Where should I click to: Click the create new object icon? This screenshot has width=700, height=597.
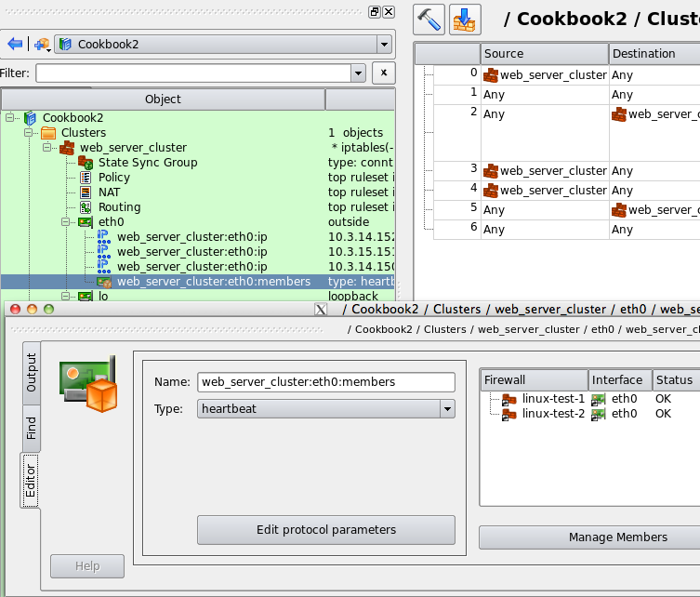42,44
